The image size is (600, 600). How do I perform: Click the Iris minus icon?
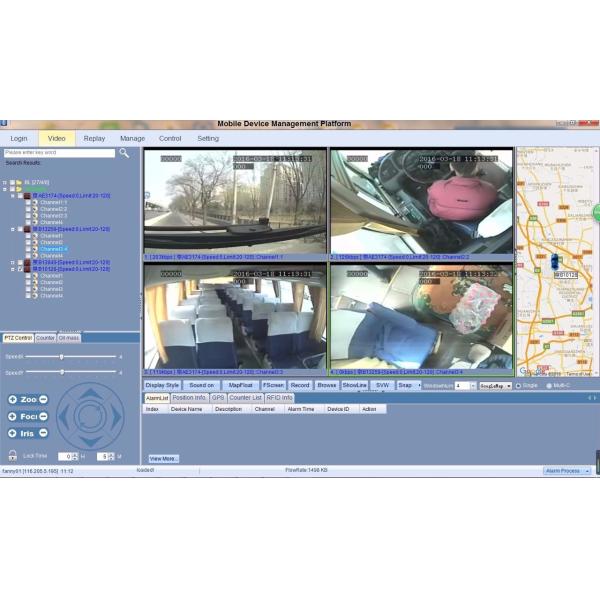coord(43,433)
